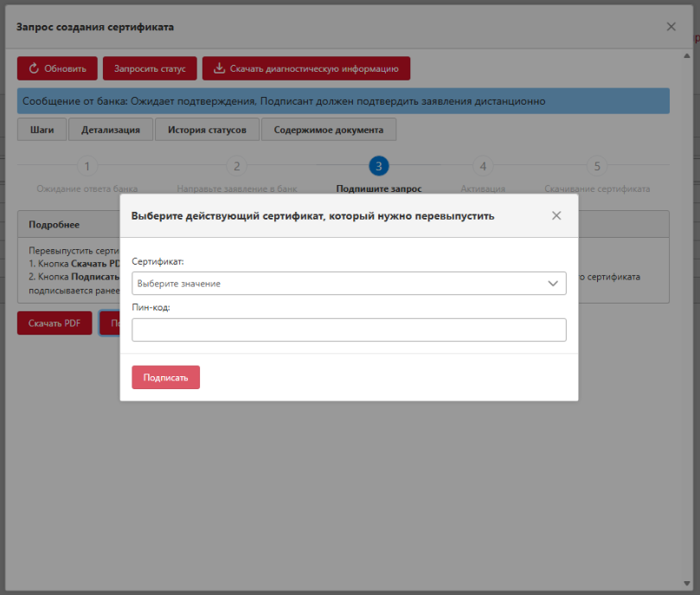Click the bank message status banner
700x595 pixels.
click(343, 101)
